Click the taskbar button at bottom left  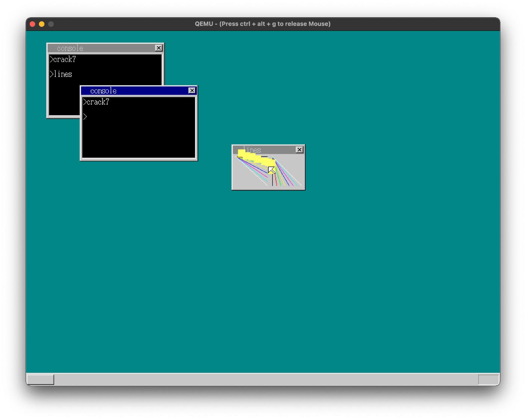[x=40, y=379]
